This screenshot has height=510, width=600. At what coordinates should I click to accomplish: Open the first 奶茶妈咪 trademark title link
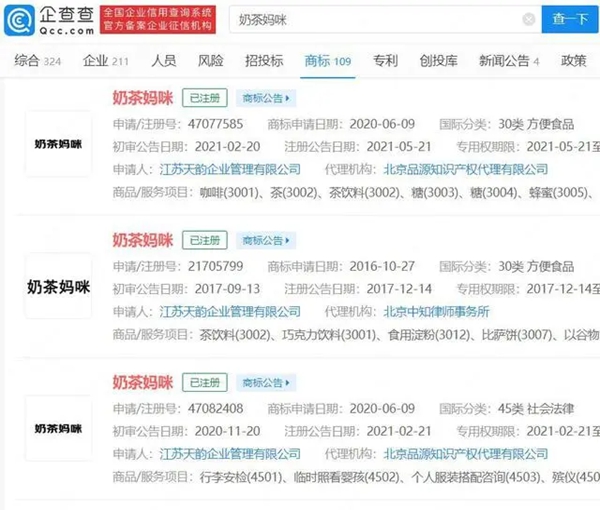click(x=142, y=99)
